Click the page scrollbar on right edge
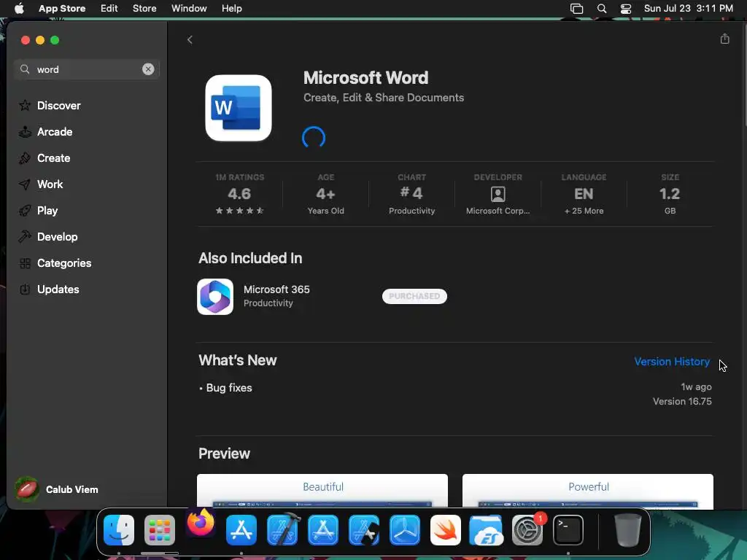Screen dimensions: 747x560 tap(744, 75)
